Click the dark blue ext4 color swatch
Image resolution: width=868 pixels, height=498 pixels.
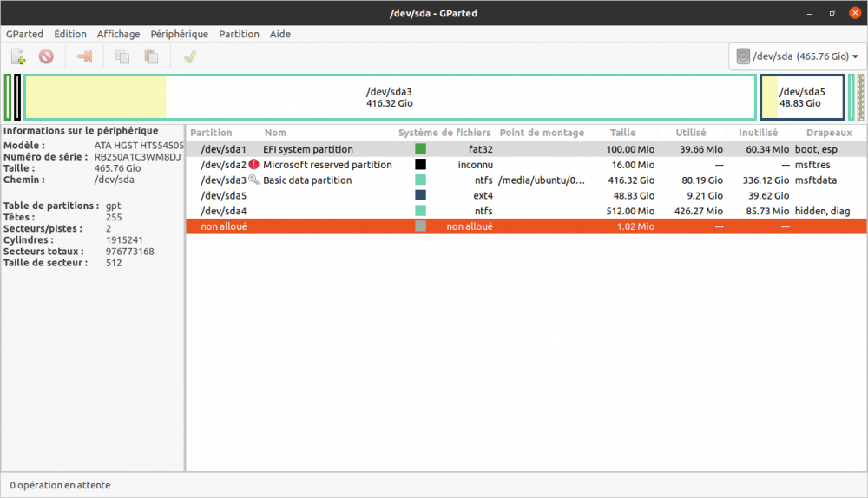click(x=421, y=195)
